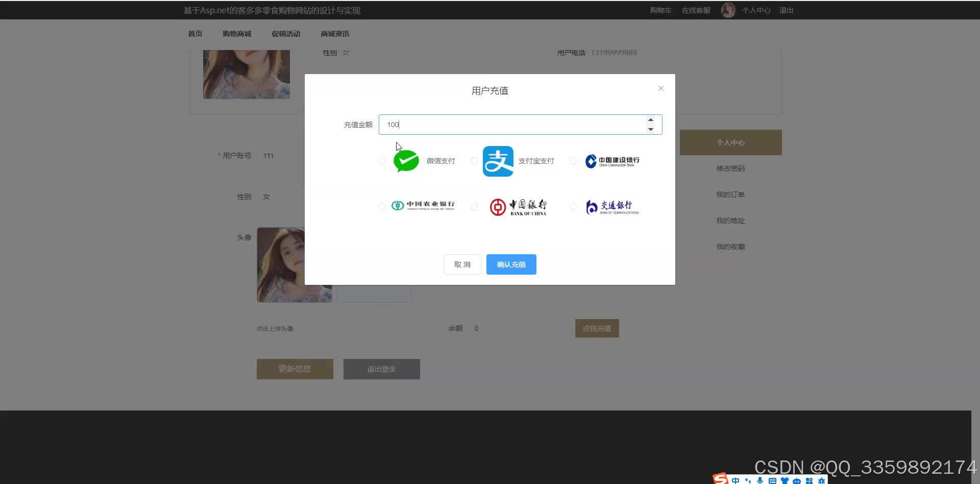The width and height of the screenshot is (980, 484).
Task: Open 我的地址 in the sidebar
Action: click(x=730, y=221)
